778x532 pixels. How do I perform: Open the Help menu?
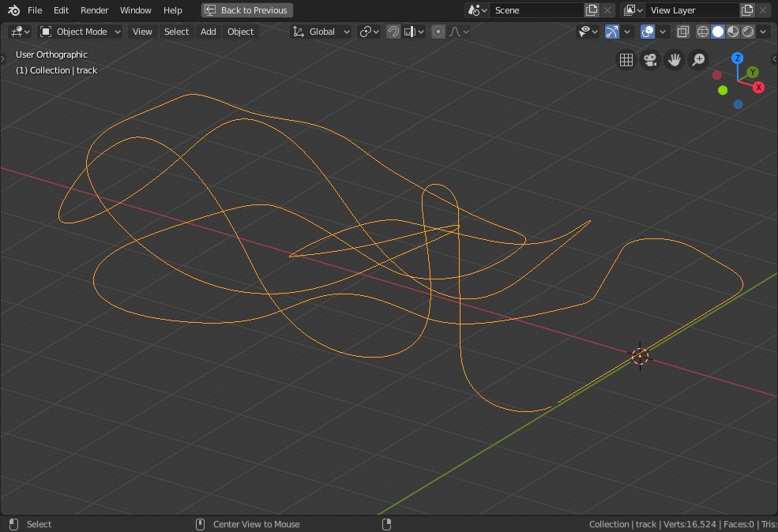(173, 10)
